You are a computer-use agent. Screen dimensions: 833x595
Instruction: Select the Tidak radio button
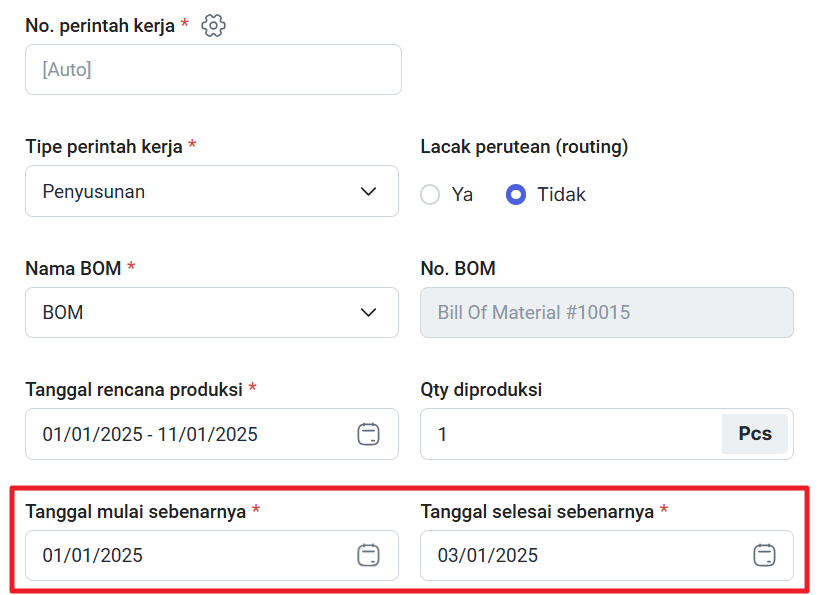pyautogui.click(x=516, y=194)
